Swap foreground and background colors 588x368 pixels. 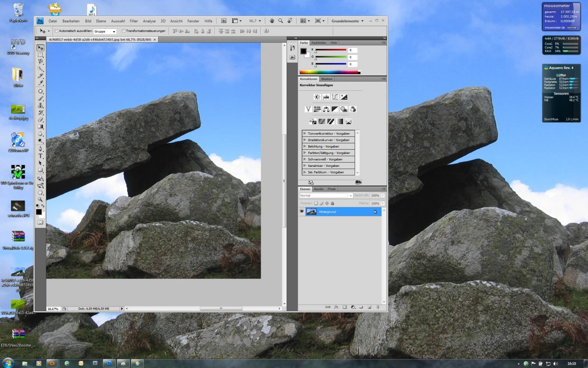[x=42, y=205]
